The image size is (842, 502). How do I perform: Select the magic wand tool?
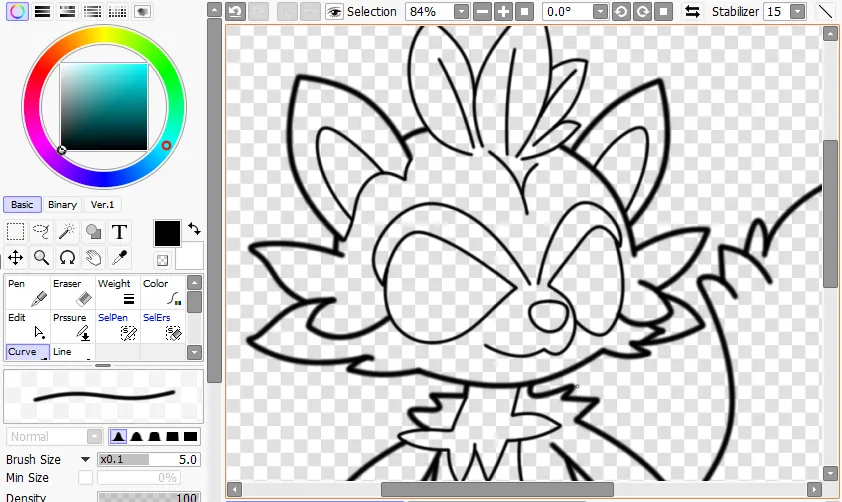pyautogui.click(x=67, y=232)
